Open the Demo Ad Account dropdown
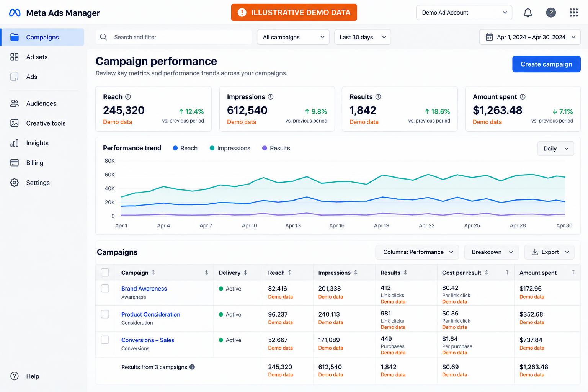Image resolution: width=588 pixels, height=392 pixels. (464, 13)
